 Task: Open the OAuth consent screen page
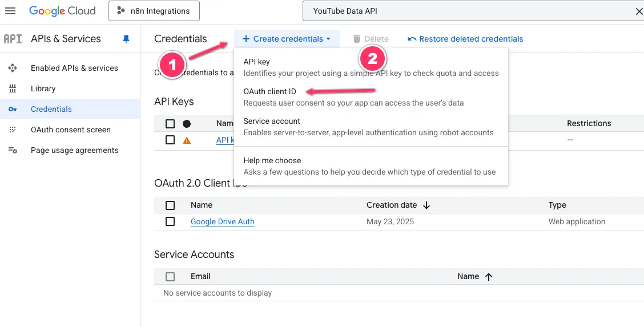[71, 130]
